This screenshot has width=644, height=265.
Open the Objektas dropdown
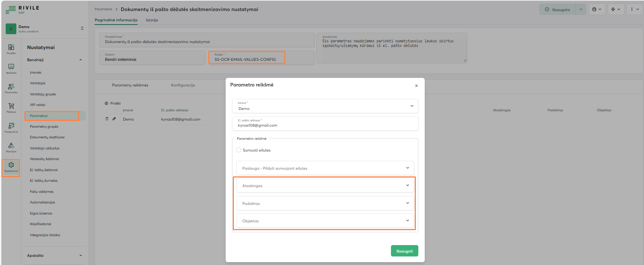tap(324, 221)
